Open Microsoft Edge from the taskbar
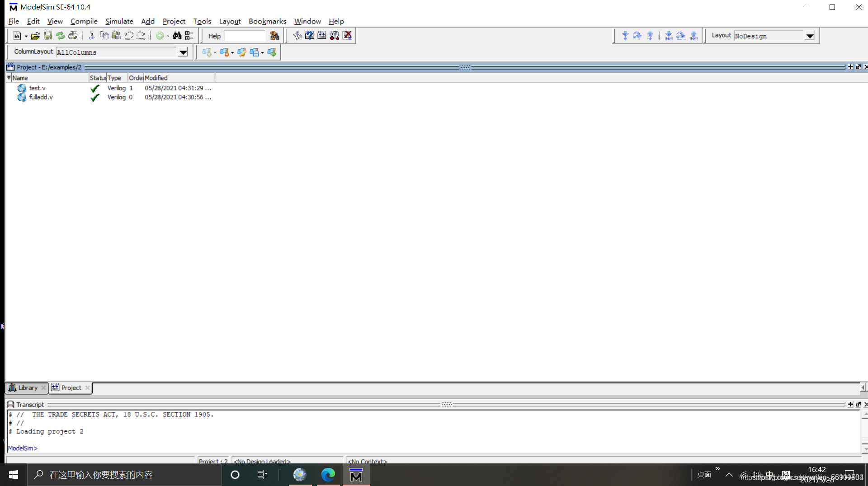The width and height of the screenshot is (868, 486). (x=328, y=475)
